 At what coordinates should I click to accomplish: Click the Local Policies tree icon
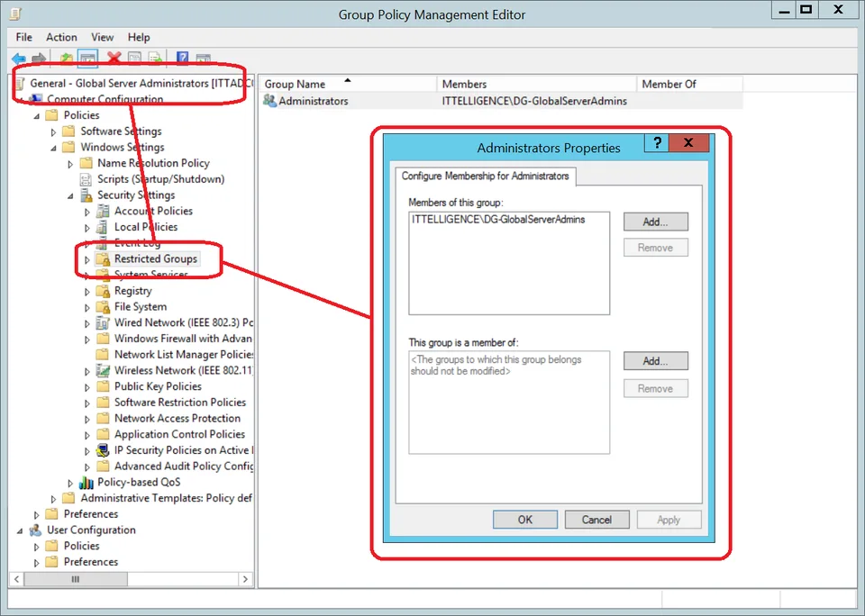point(103,227)
